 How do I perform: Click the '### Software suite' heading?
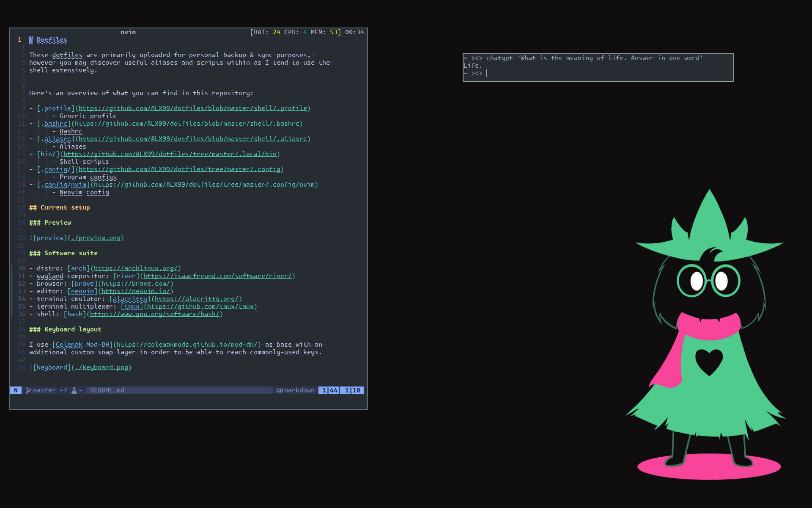pos(63,253)
